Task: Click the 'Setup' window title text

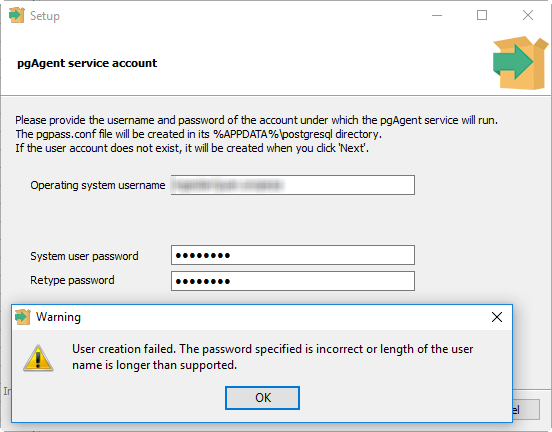Action: point(45,16)
